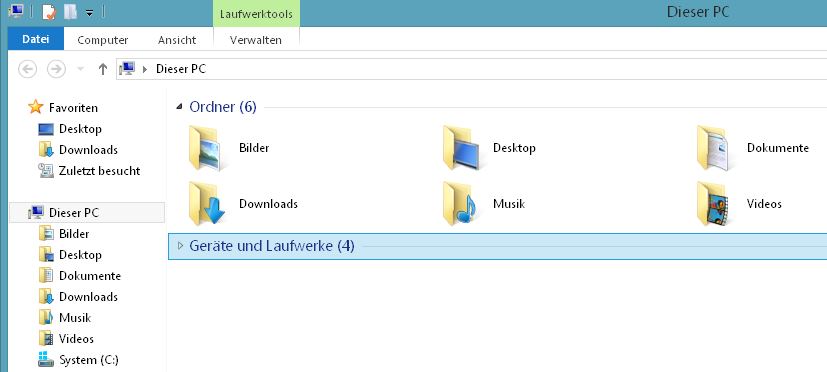The height and width of the screenshot is (372, 827).
Task: Click the Videos label in the folder grid
Action: pos(764,204)
